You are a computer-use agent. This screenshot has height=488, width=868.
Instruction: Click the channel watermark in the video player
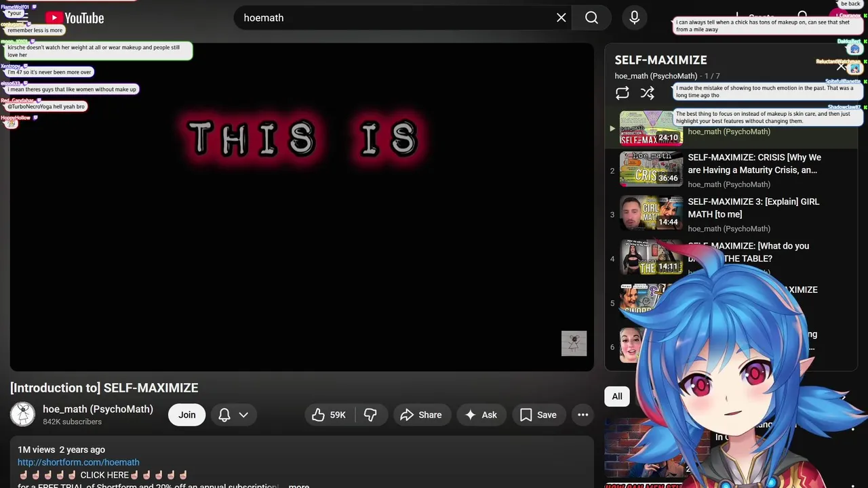574,343
